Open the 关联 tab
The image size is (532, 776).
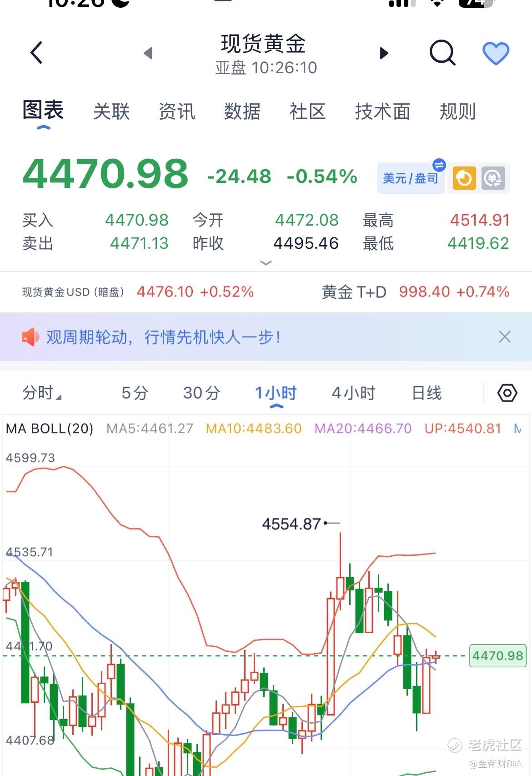111,111
